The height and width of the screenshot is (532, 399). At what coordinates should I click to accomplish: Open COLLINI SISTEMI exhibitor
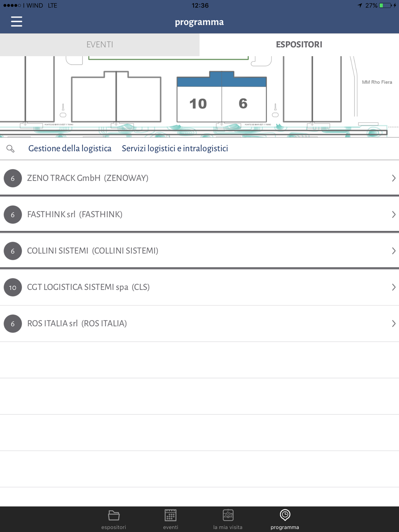coord(199,251)
